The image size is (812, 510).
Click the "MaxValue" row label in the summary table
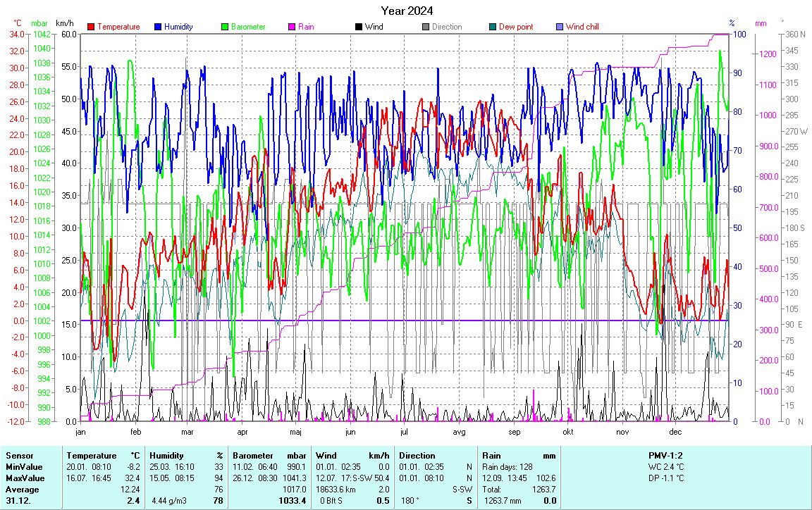coord(23,478)
